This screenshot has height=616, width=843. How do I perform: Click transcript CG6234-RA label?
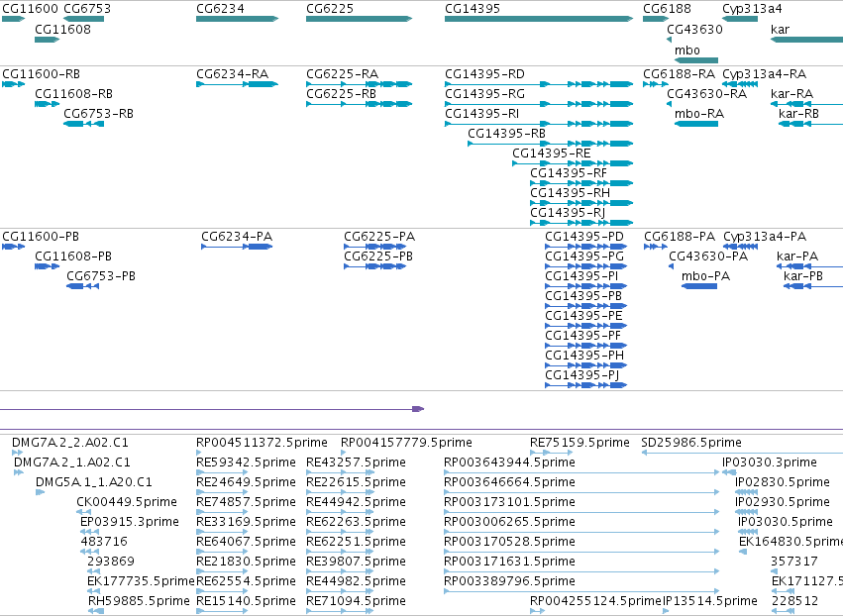232,74
